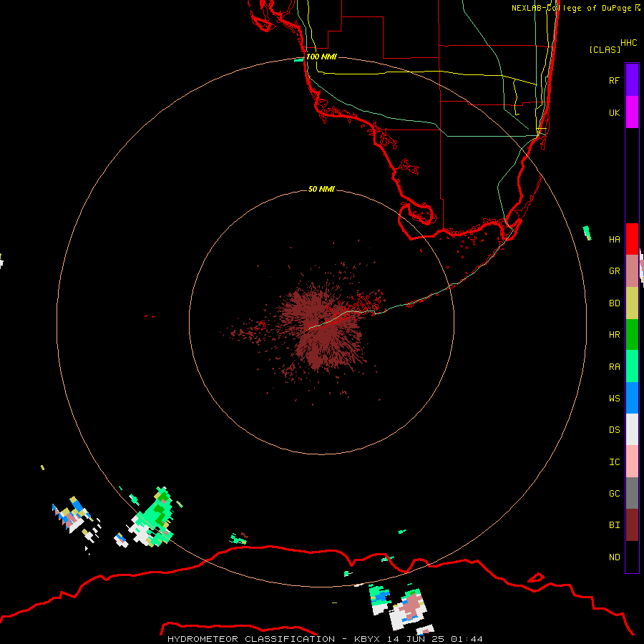
Task: Click the RF legend label
Action: (x=614, y=80)
